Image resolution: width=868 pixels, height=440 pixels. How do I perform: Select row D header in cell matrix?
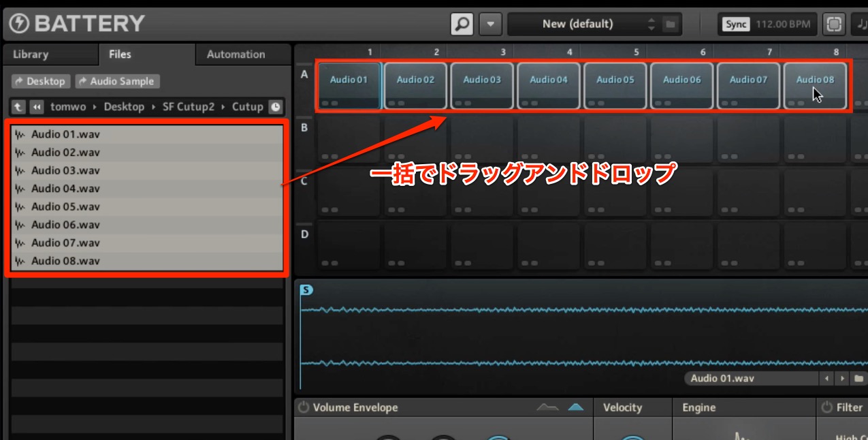click(304, 234)
